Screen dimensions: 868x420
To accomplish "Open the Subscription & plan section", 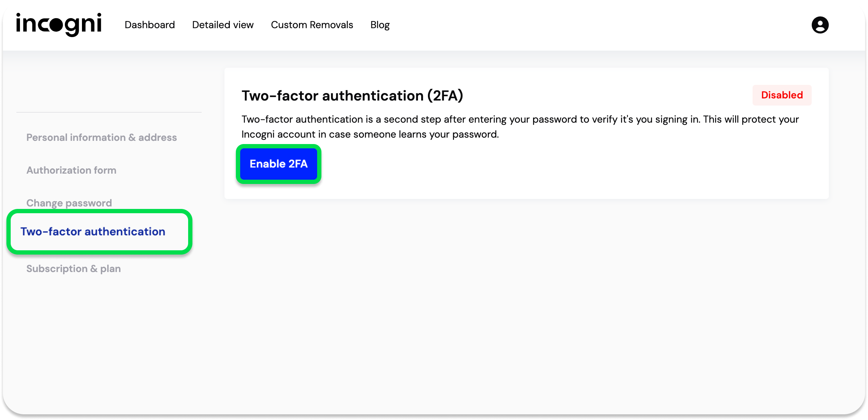I will (x=73, y=269).
